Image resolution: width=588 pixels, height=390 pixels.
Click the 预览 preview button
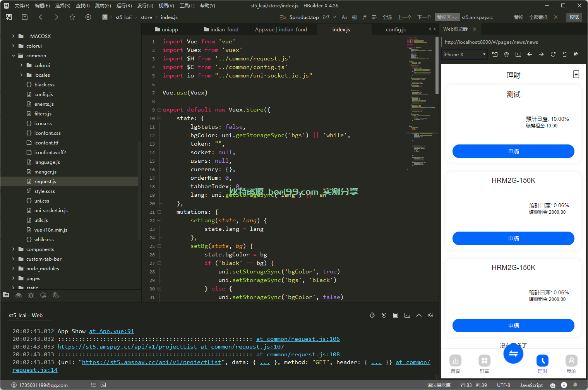(x=574, y=17)
